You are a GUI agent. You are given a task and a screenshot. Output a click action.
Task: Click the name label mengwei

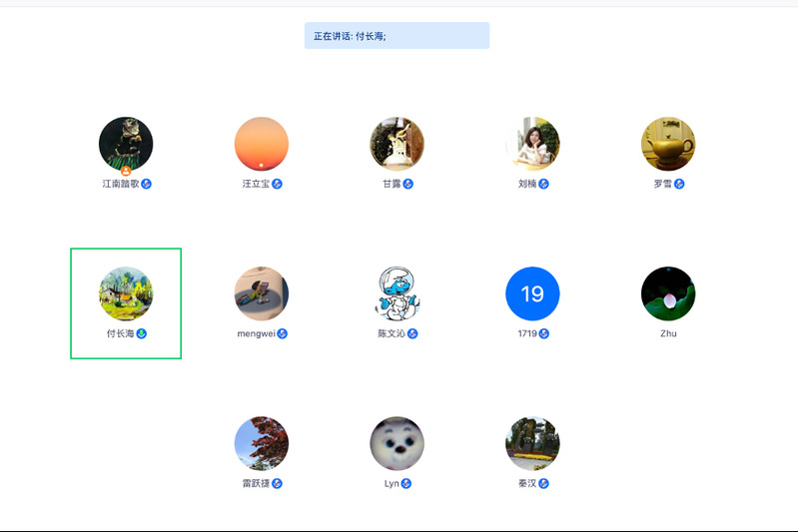(x=256, y=333)
